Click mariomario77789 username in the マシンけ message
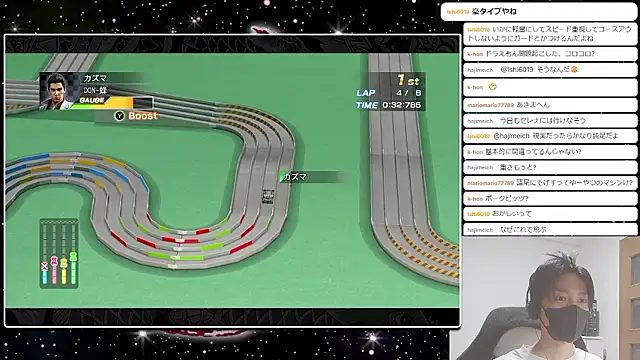The height and width of the screenshot is (360, 640). (x=490, y=183)
